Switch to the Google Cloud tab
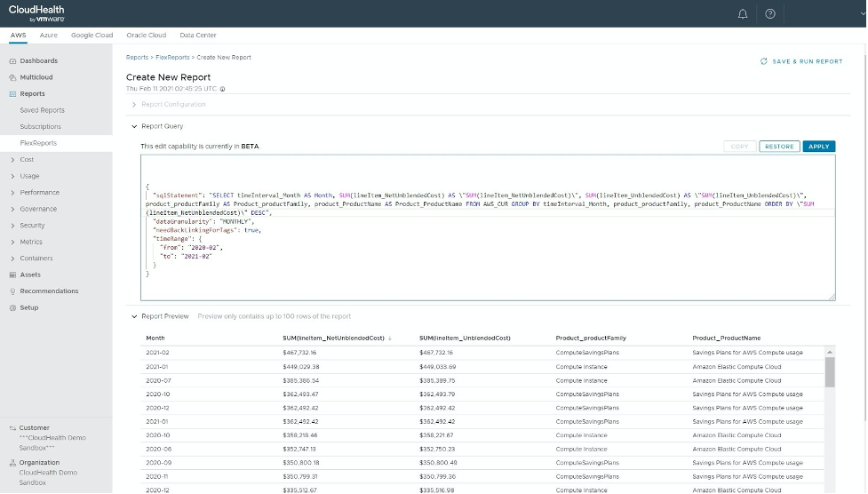This screenshot has width=868, height=494. pyautogui.click(x=92, y=35)
